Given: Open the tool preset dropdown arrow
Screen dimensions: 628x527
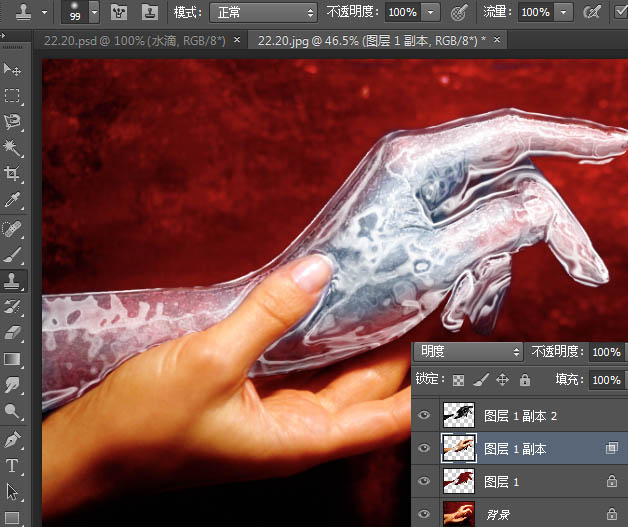Looking at the screenshot, I should coord(44,12).
